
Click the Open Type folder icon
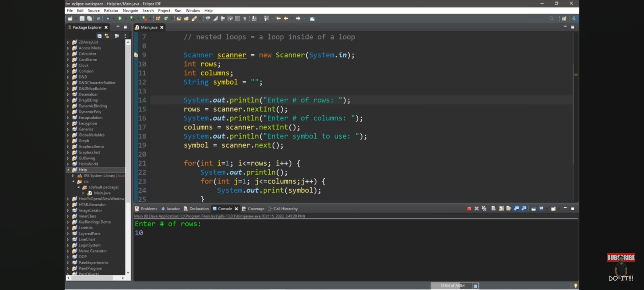(x=179, y=19)
